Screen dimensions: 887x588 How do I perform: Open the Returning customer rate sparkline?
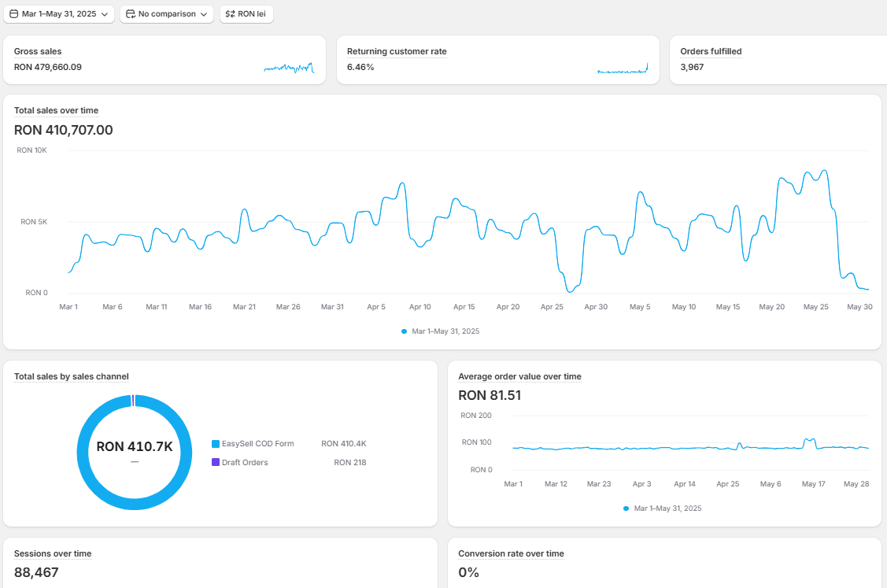pos(623,69)
